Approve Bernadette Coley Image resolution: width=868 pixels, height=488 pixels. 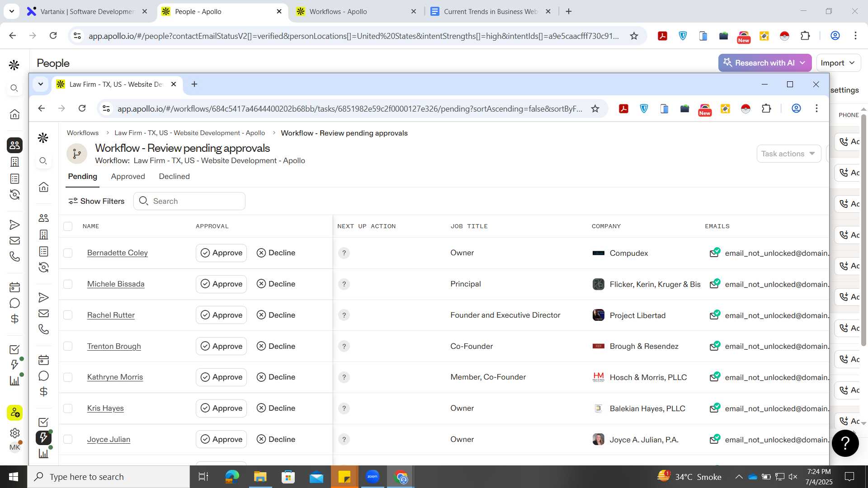(222, 253)
